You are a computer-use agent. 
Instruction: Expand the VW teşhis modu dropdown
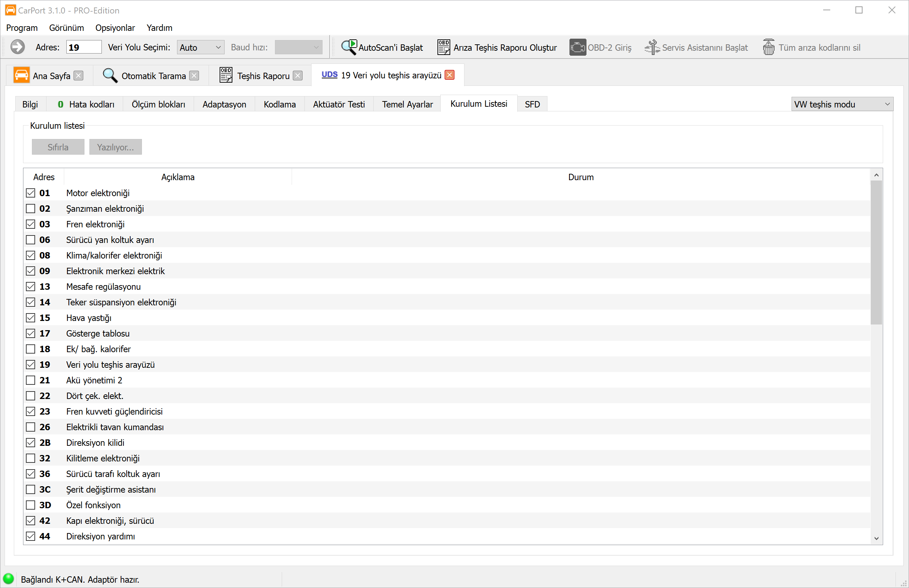pos(842,104)
